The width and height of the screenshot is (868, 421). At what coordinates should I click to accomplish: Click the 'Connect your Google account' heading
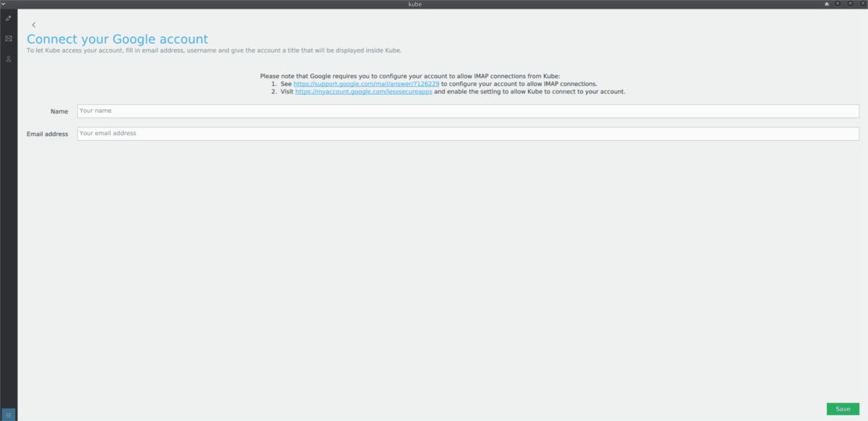[x=117, y=39]
